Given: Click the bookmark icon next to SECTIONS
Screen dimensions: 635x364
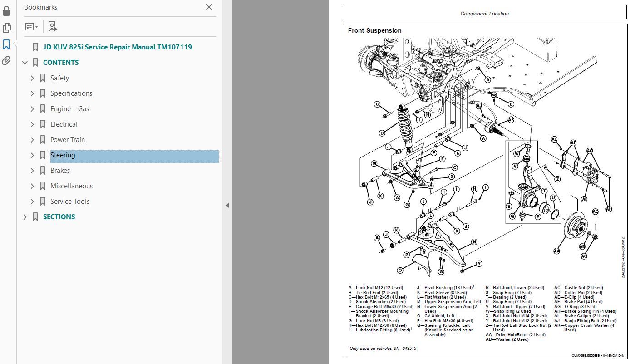Looking at the screenshot, I should (x=35, y=217).
